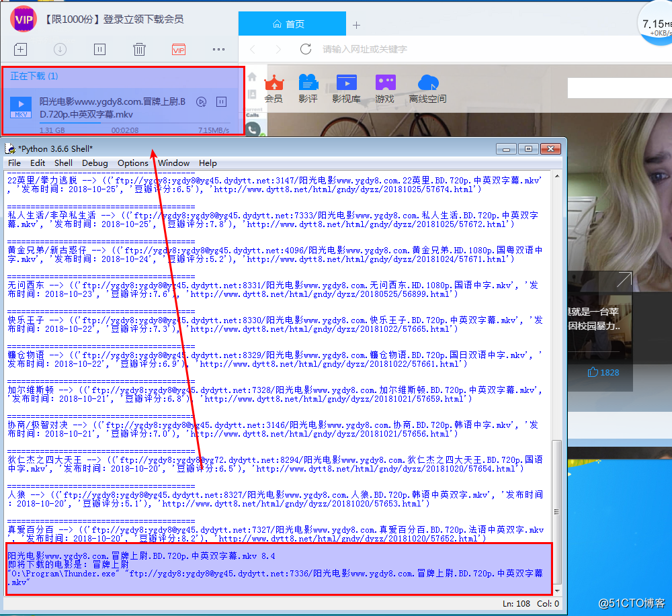Open the 离线空间 cloud space shortcut

pos(427,89)
